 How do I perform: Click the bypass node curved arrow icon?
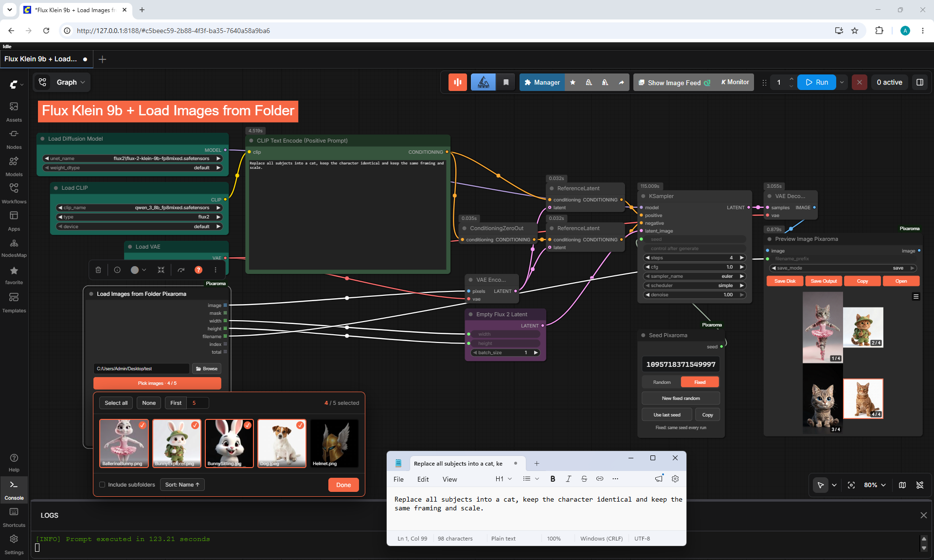coord(181,270)
